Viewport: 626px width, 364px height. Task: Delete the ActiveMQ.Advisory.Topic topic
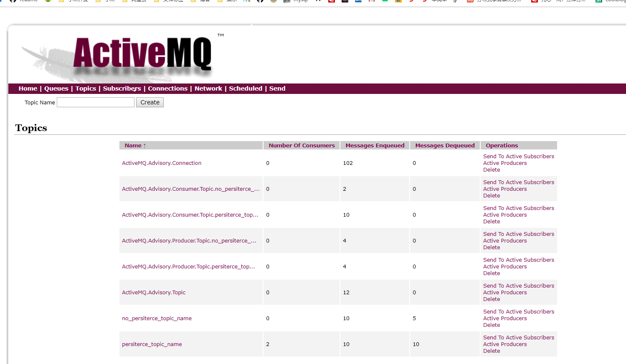point(492,299)
